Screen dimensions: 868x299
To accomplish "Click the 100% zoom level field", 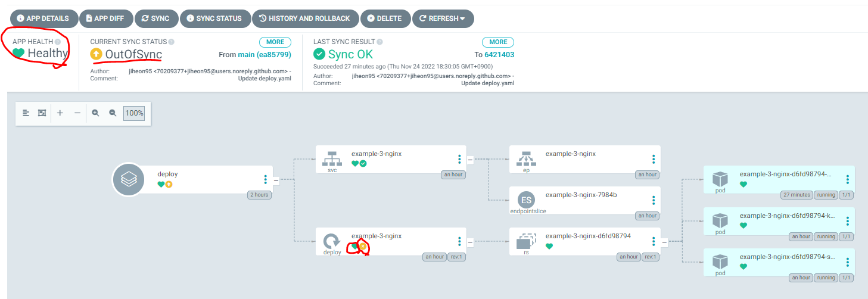I will [134, 113].
